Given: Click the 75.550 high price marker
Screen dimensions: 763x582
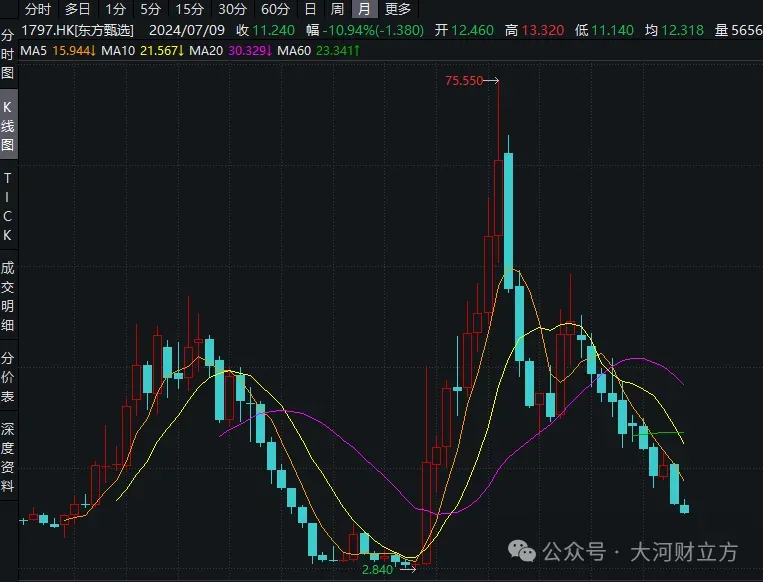Looking at the screenshot, I should [465, 80].
